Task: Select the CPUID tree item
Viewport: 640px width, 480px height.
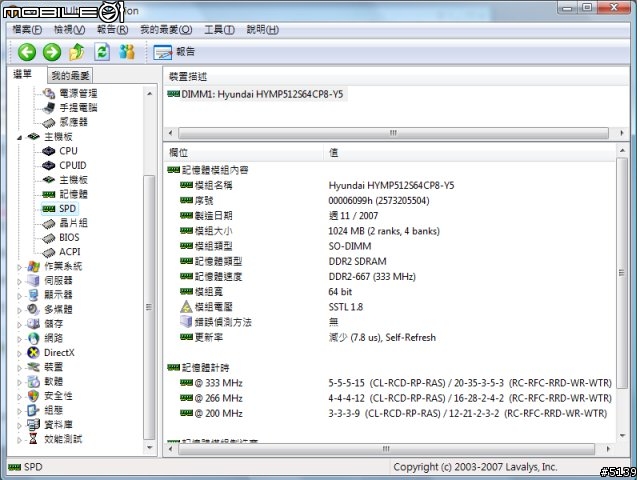Action: pos(64,165)
